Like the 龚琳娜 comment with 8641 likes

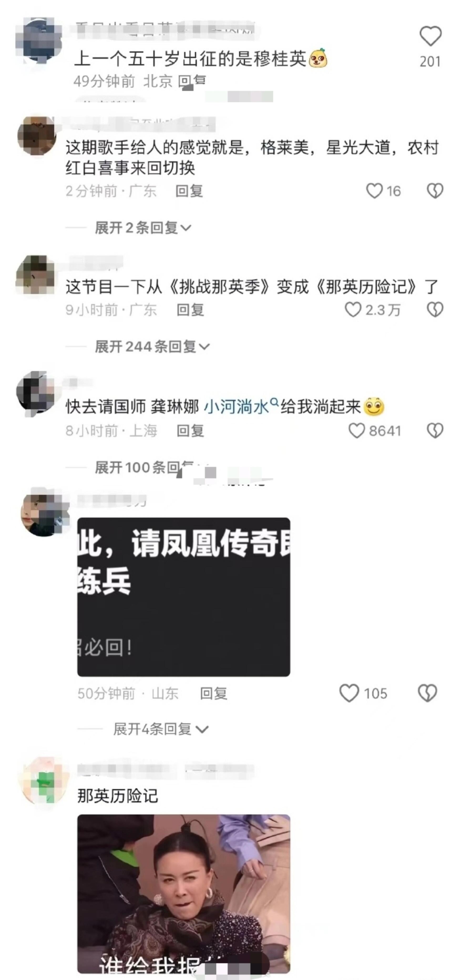[357, 431]
